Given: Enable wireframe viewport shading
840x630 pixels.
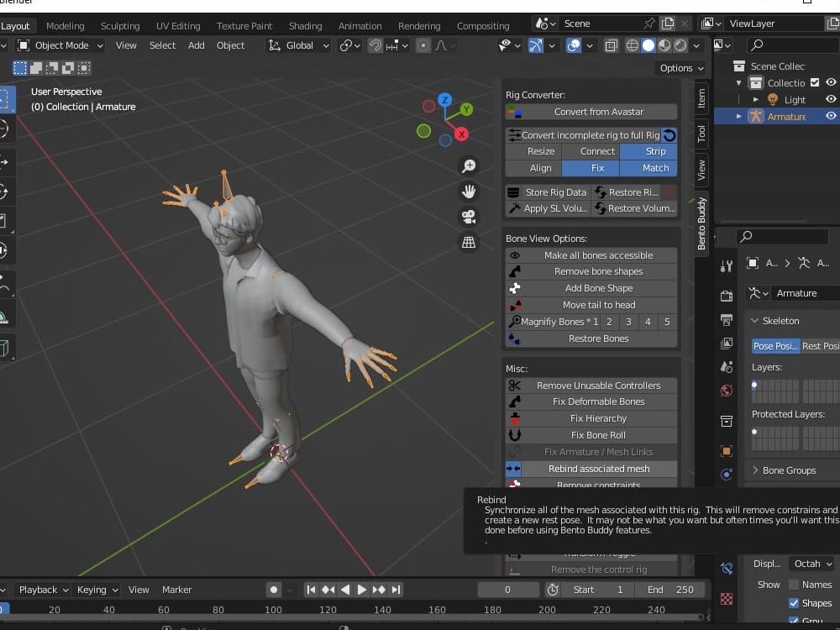Looking at the screenshot, I should coord(633,45).
